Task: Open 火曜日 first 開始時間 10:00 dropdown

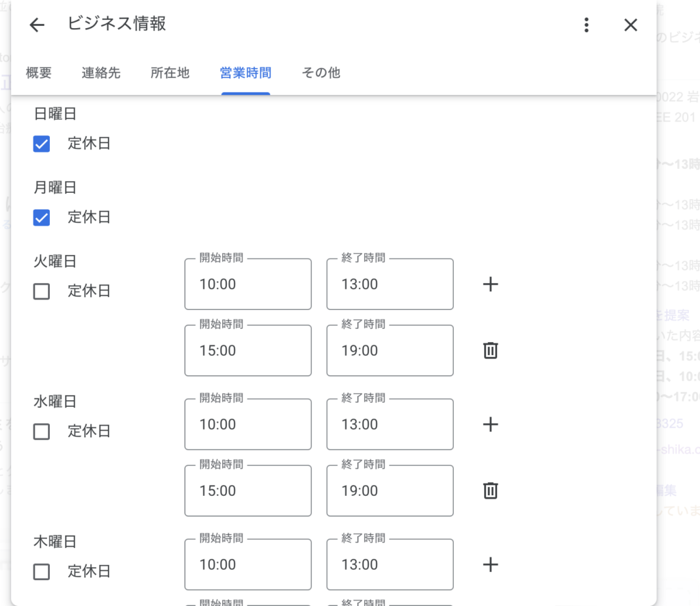Action: (x=247, y=285)
